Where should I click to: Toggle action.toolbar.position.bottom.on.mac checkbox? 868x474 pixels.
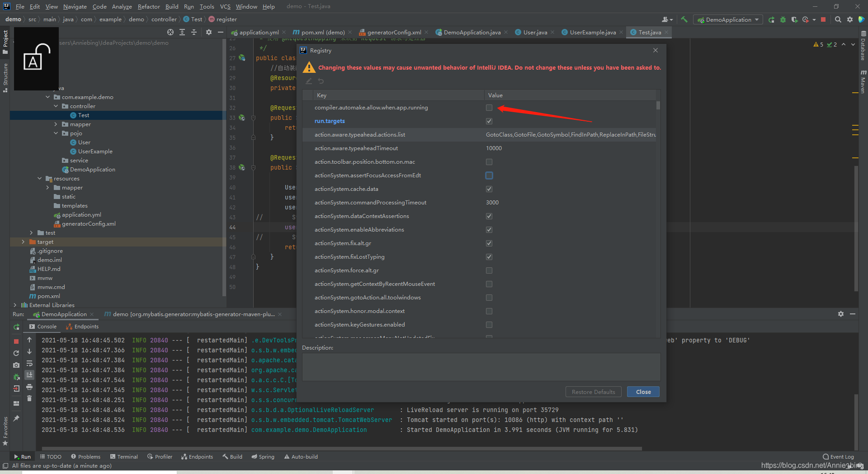pyautogui.click(x=489, y=162)
